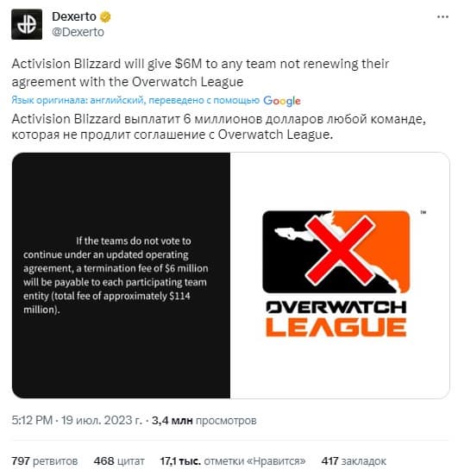Click the gold verified badge
The image size is (458, 476).
click(105, 16)
